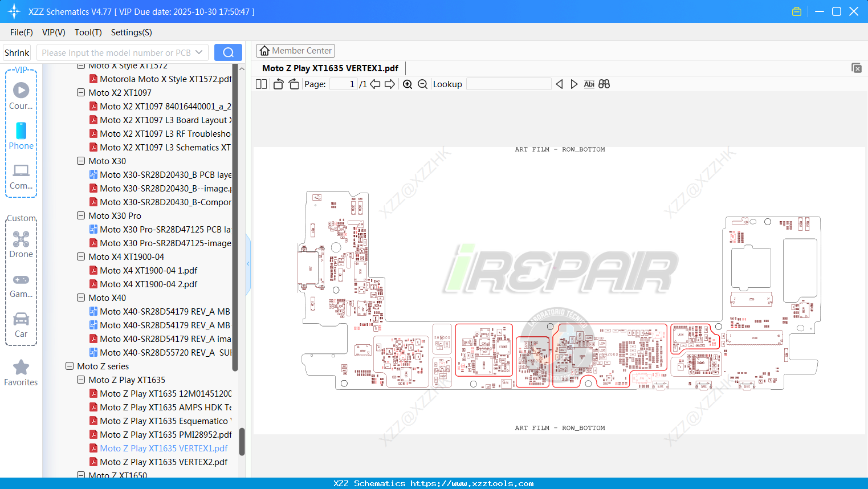Rotate the page counterclockwise
868x489 pixels.
pos(278,84)
